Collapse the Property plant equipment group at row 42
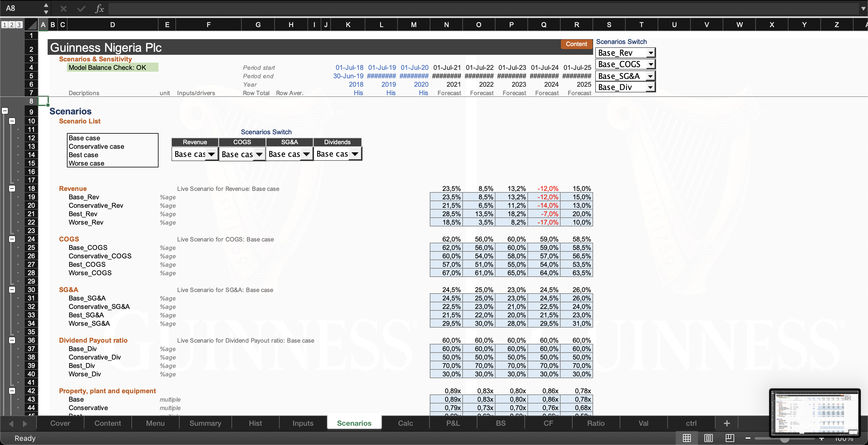This screenshot has height=445, width=868. coord(12,391)
